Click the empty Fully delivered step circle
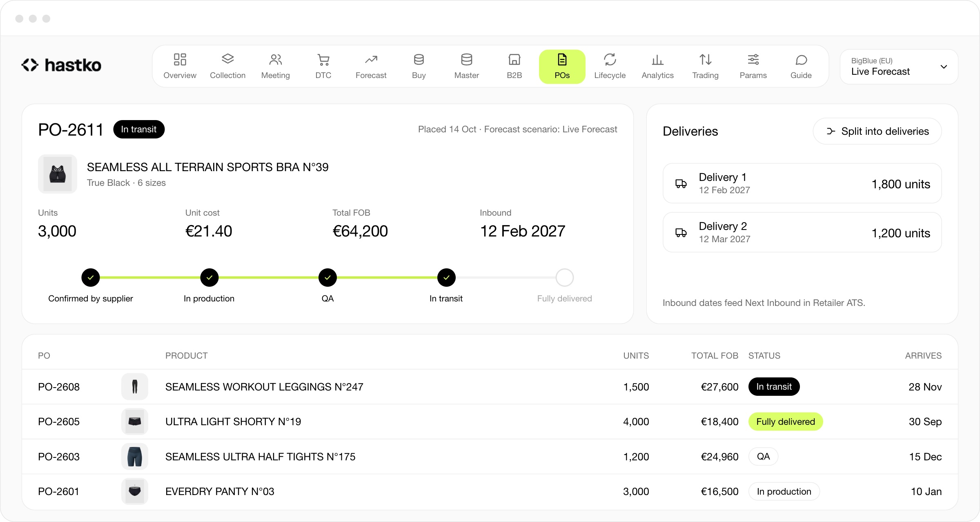 (x=565, y=277)
